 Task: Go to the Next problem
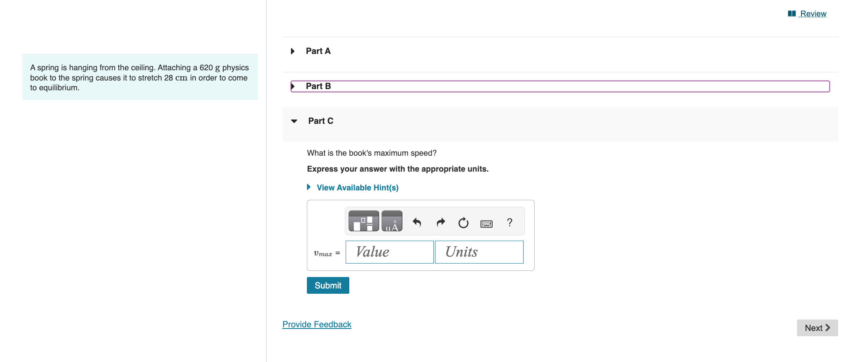(817, 328)
